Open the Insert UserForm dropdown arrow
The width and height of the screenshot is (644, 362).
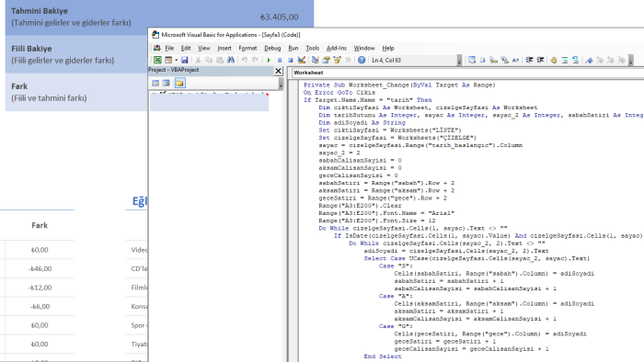[x=177, y=60]
